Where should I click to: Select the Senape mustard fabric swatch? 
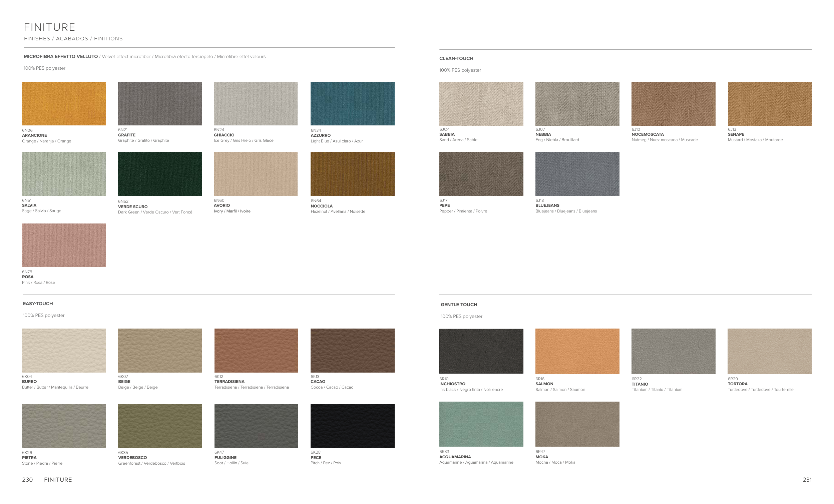(769, 104)
